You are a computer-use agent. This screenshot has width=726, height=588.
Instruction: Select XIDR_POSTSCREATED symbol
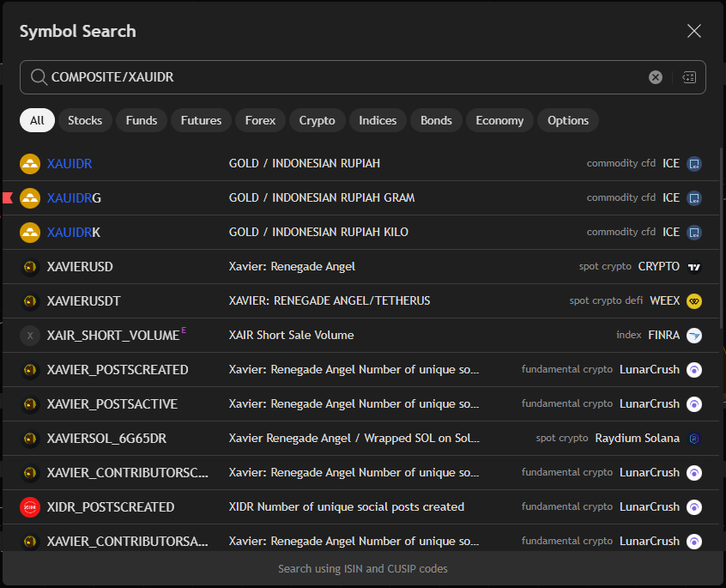click(x=111, y=507)
